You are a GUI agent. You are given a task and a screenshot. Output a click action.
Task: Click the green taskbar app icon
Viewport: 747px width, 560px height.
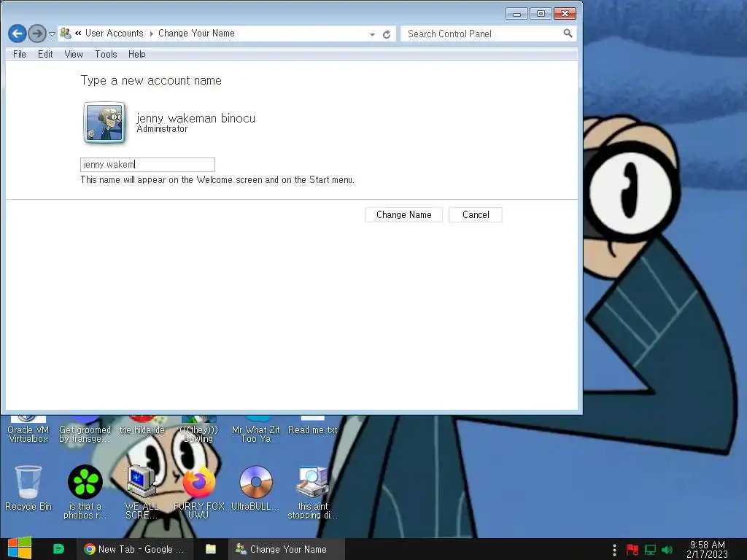click(x=58, y=549)
